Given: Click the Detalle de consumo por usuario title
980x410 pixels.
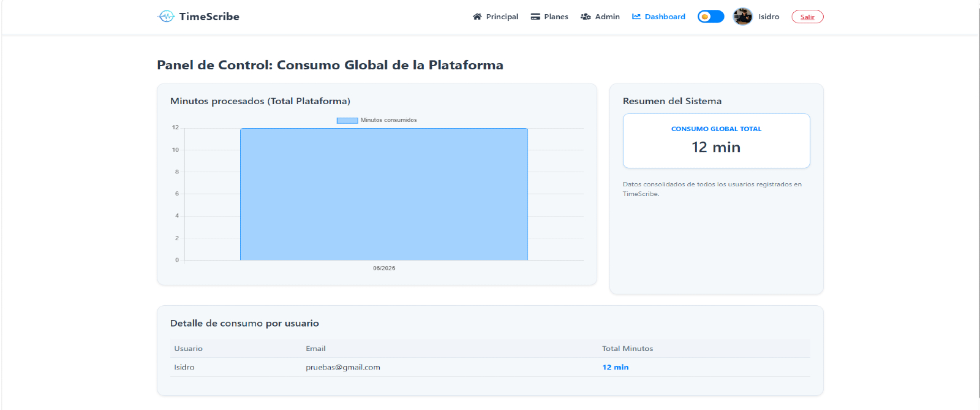Looking at the screenshot, I should pyautogui.click(x=244, y=323).
